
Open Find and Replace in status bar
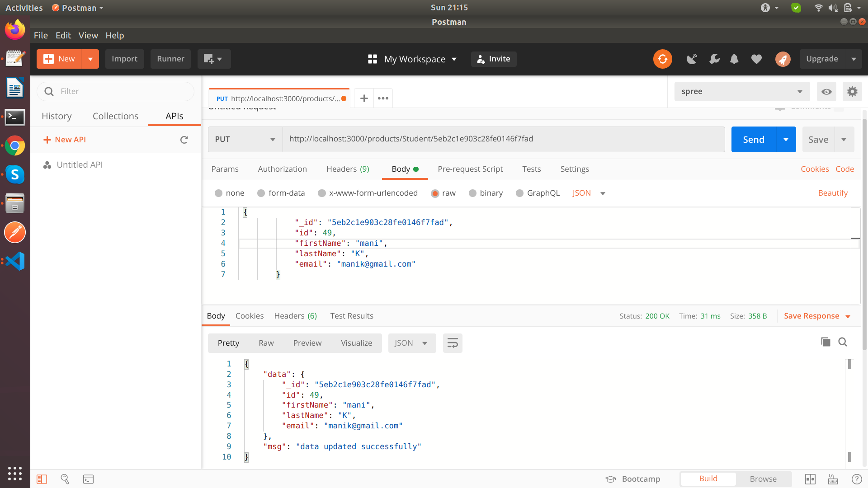coord(65,479)
